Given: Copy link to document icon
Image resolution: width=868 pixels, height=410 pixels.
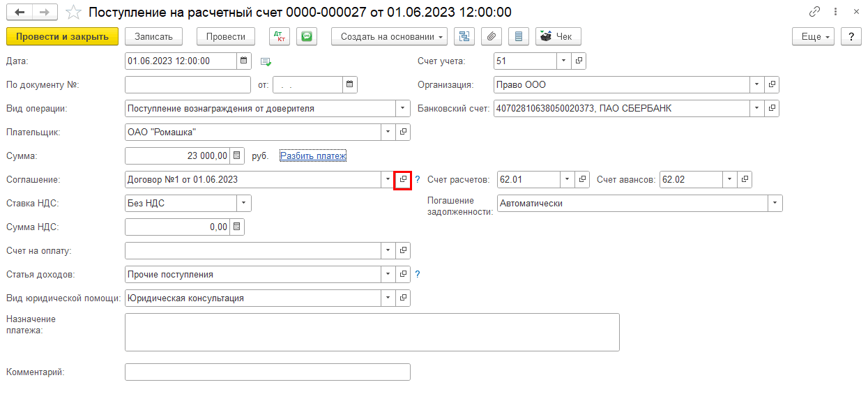Looking at the screenshot, I should click(814, 12).
